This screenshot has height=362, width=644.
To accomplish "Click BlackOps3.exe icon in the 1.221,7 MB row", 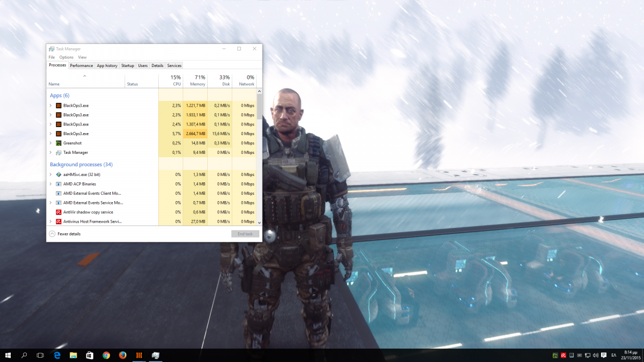I will pos(58,106).
